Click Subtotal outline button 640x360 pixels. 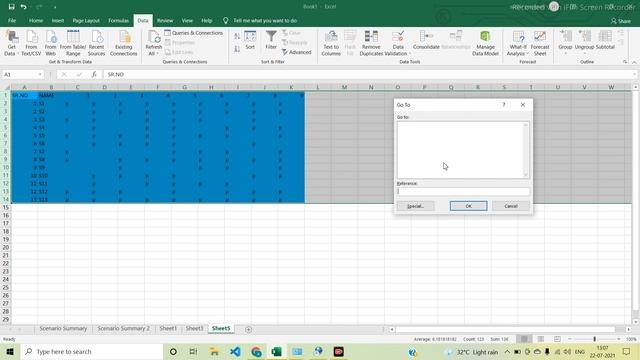coord(605,41)
